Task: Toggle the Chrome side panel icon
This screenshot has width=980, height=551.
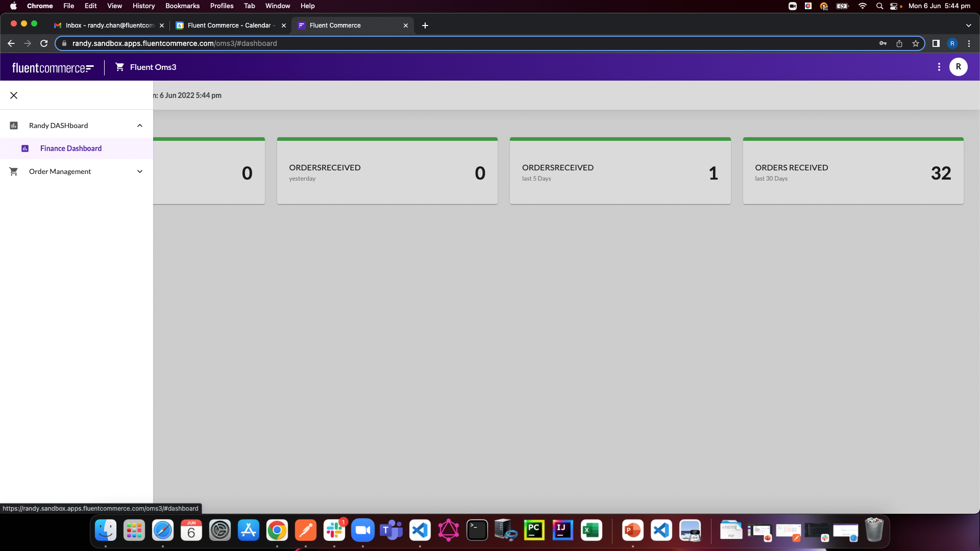Action: pos(936,43)
